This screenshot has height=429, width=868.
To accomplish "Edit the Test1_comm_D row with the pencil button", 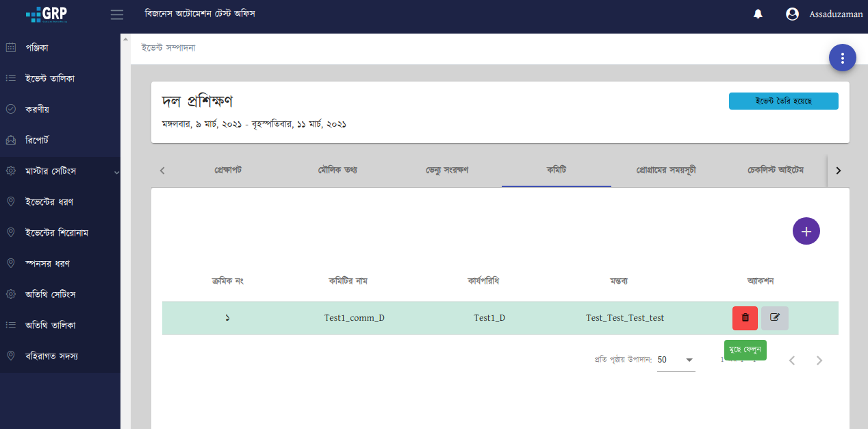I will [775, 318].
